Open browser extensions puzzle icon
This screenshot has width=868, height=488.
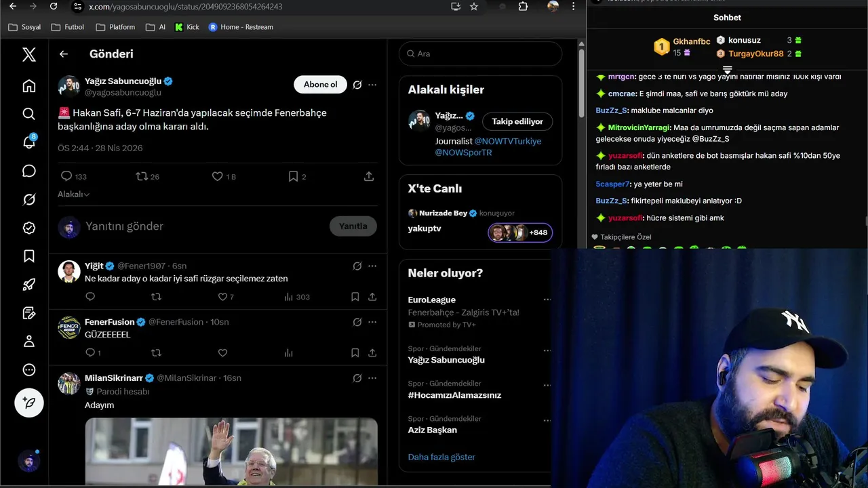click(x=523, y=6)
